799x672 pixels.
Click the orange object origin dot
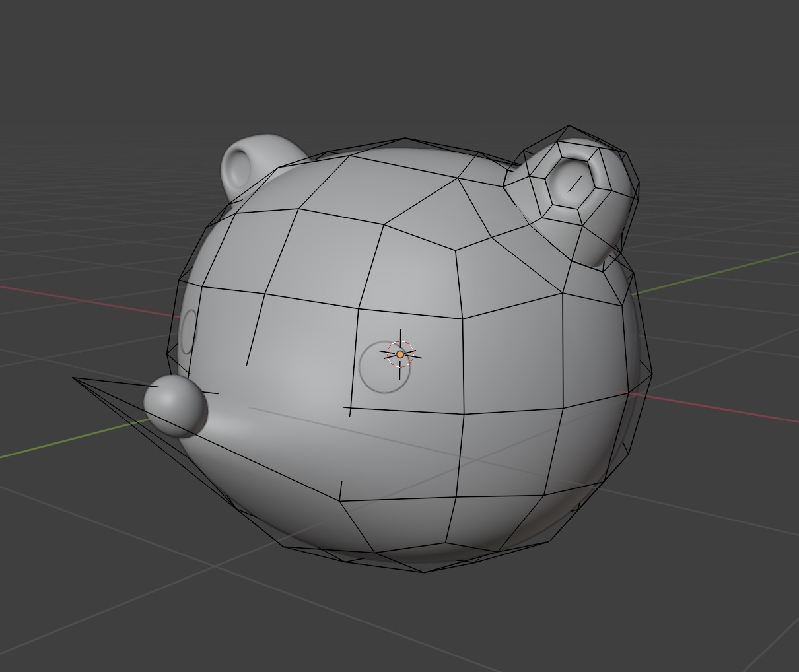tap(400, 354)
